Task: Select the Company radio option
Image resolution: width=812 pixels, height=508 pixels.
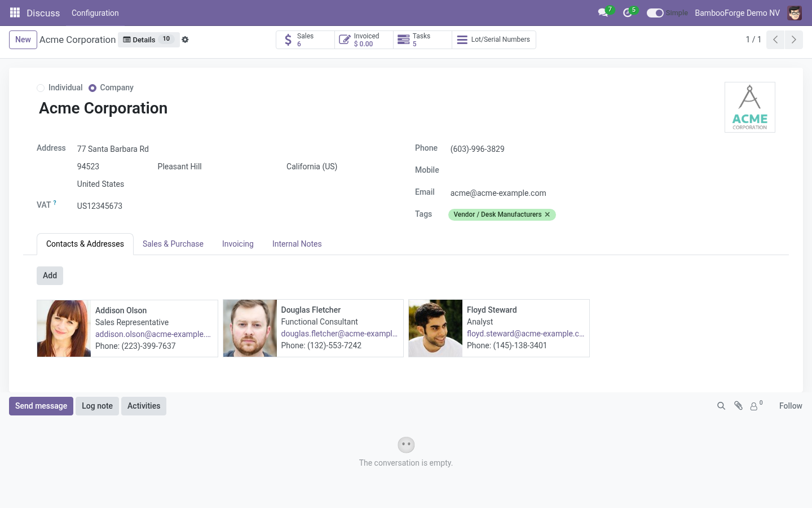Action: tap(92, 87)
